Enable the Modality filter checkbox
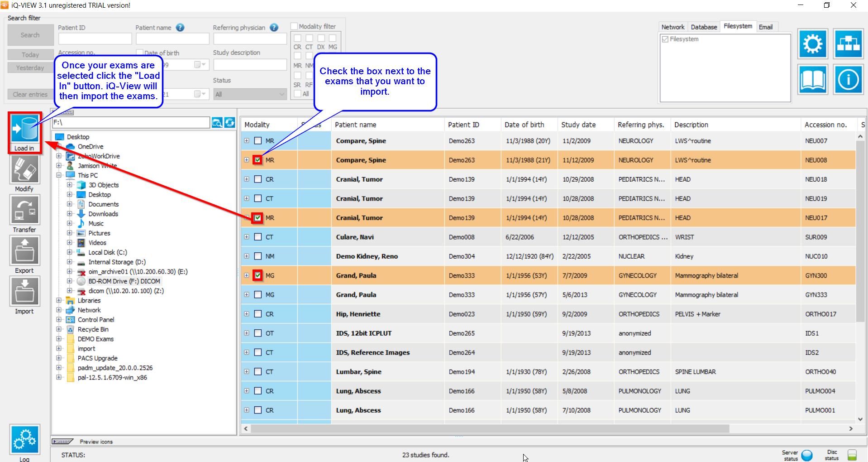 click(x=294, y=26)
